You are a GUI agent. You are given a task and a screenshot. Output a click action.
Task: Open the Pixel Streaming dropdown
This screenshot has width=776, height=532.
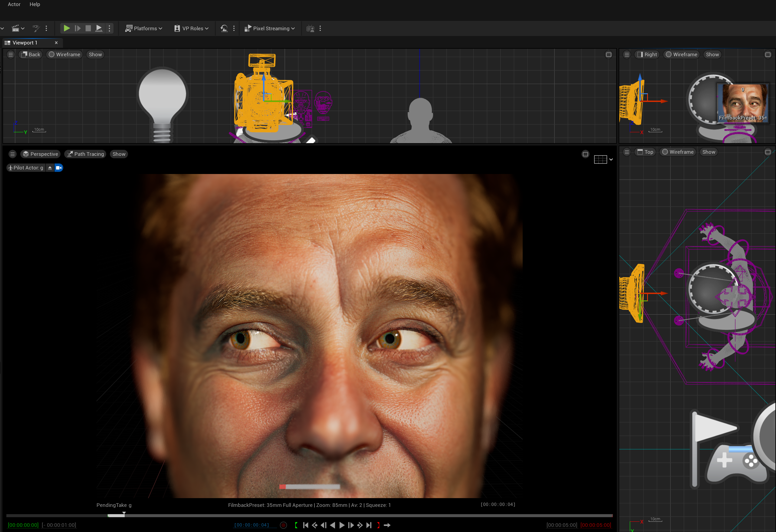(x=270, y=28)
